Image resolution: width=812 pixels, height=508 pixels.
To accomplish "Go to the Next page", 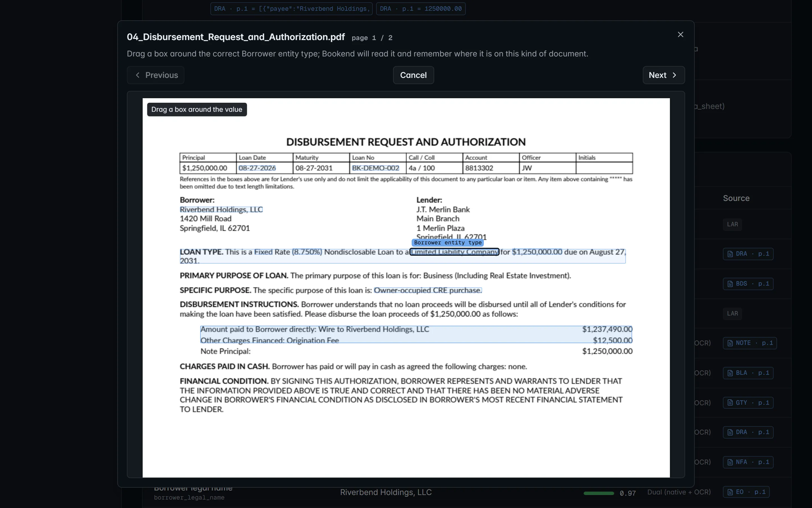I will pyautogui.click(x=663, y=75).
